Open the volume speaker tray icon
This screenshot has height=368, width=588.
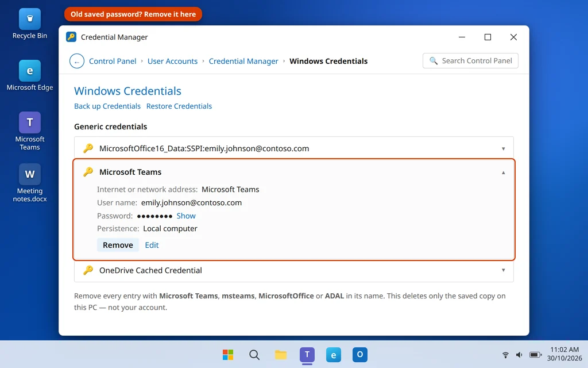(x=519, y=354)
